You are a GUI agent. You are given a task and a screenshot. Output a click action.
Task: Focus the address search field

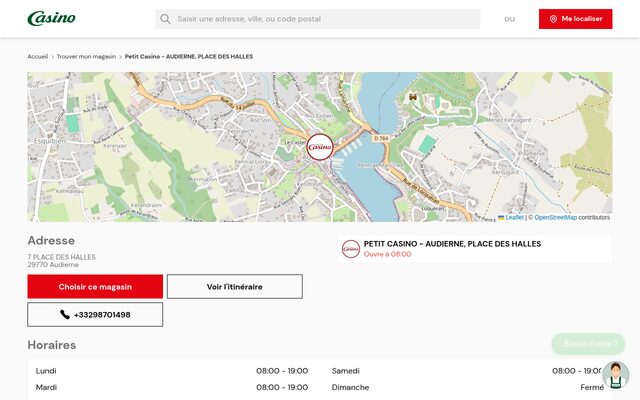click(318, 19)
